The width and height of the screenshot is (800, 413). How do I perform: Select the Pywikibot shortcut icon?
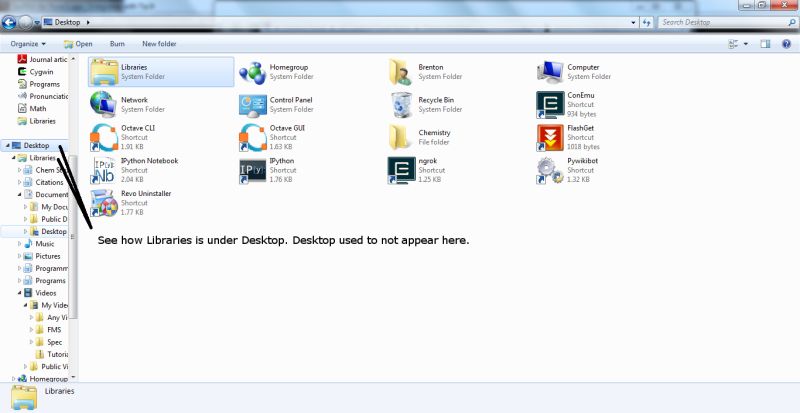tap(550, 171)
